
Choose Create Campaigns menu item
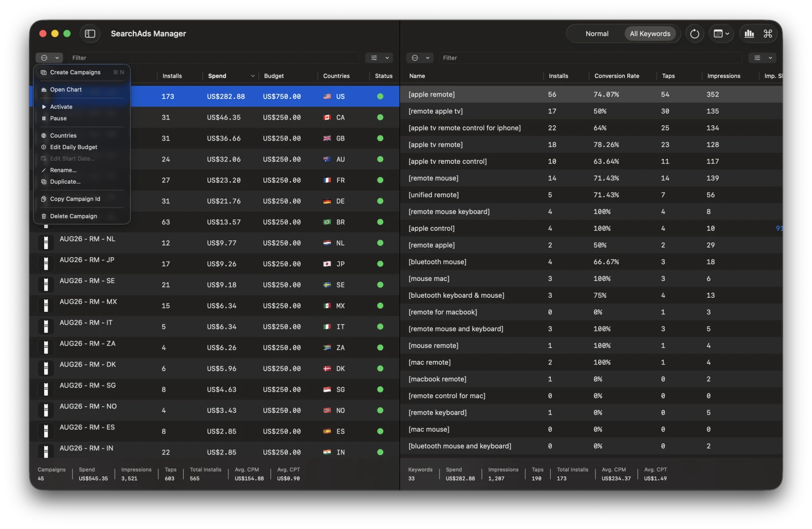[82, 73]
